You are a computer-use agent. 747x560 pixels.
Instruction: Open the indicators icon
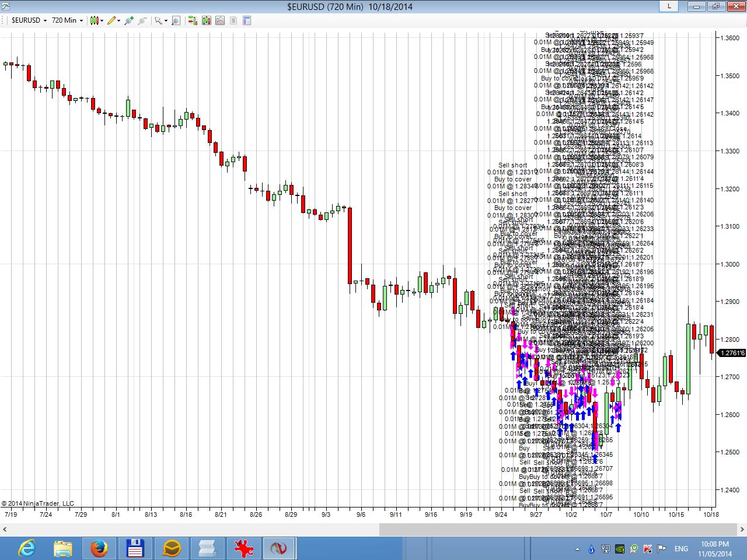pyautogui.click(x=220, y=20)
